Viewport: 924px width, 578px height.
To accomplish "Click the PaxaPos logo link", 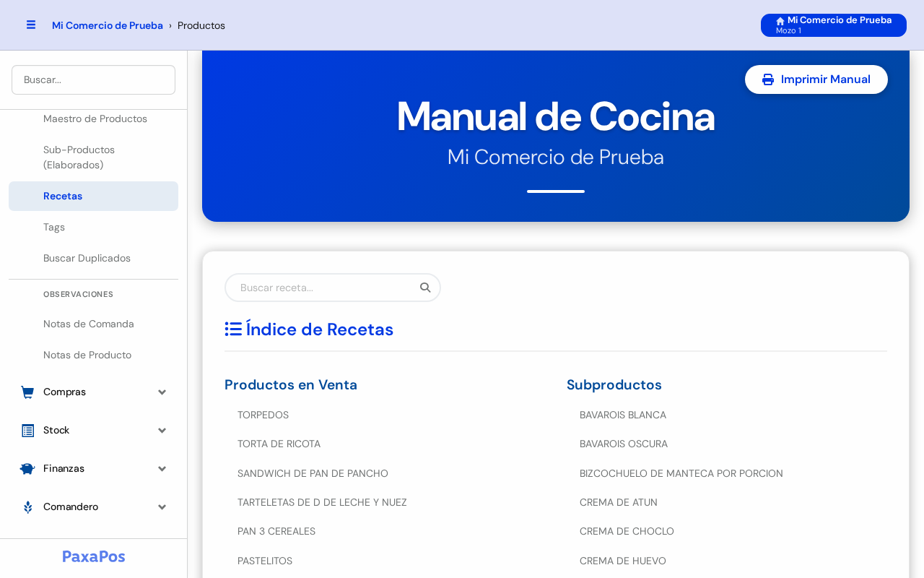I will click(x=94, y=556).
